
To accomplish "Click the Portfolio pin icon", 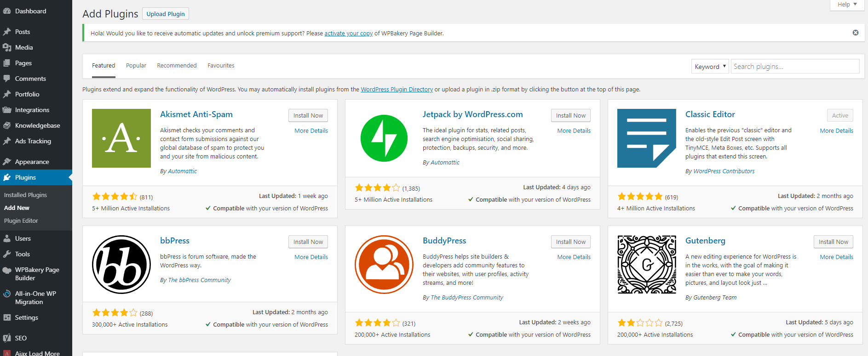I will tap(7, 94).
